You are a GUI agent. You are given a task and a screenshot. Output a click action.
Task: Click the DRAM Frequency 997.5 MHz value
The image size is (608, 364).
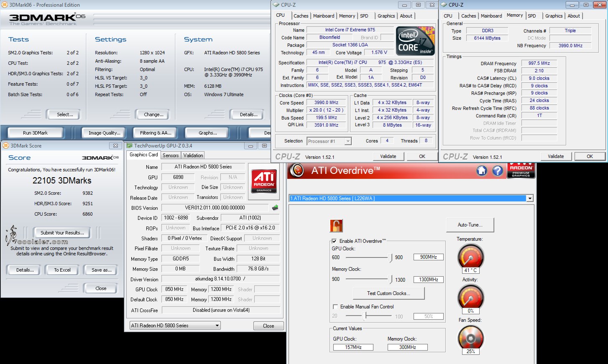pos(539,64)
